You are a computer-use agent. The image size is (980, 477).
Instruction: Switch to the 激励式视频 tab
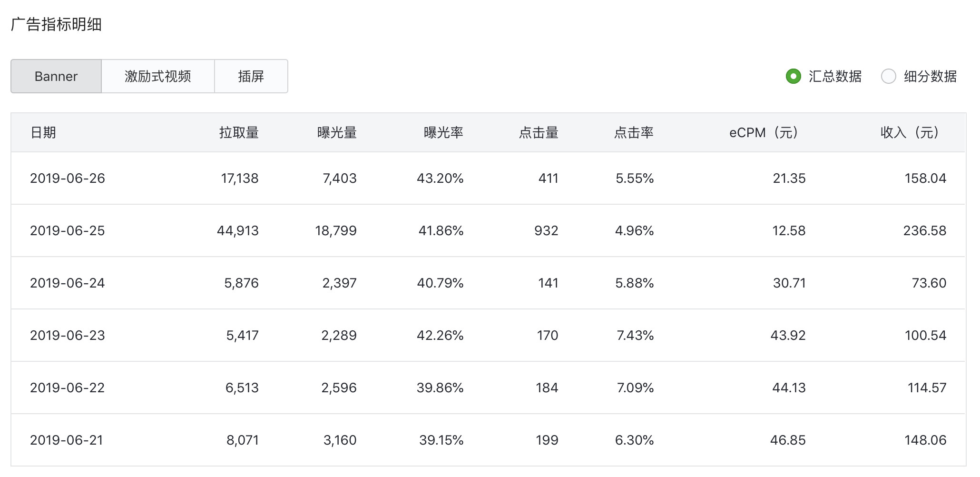pyautogui.click(x=157, y=76)
